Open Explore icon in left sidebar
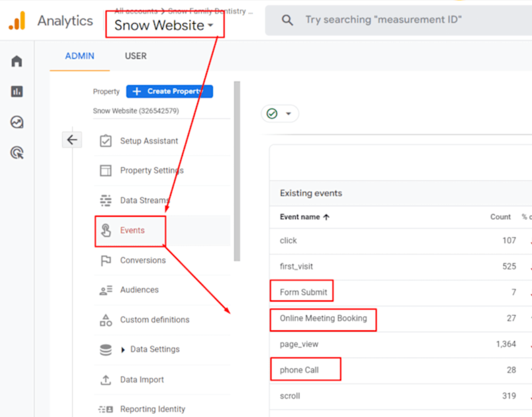 tap(17, 122)
